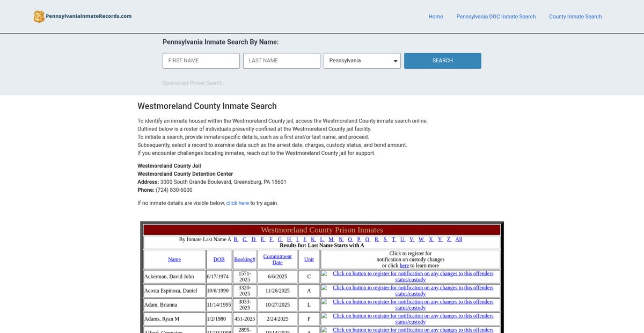Filter inmates by last name letter B
The image size is (644, 333).
click(x=236, y=240)
